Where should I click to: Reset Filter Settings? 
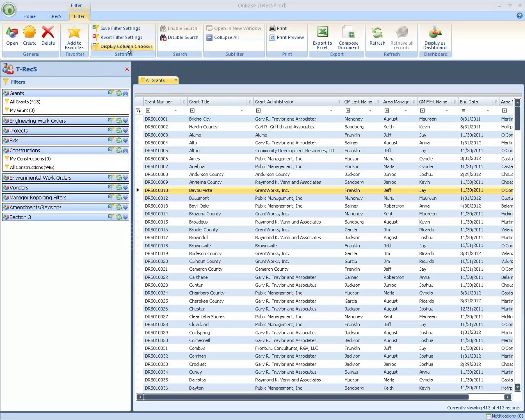coord(117,37)
